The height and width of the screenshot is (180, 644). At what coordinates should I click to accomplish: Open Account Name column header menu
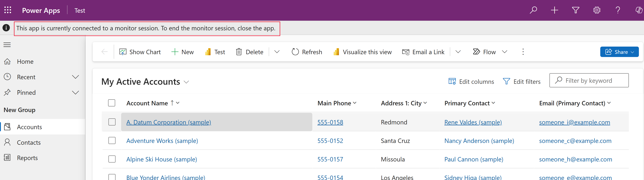[153, 103]
